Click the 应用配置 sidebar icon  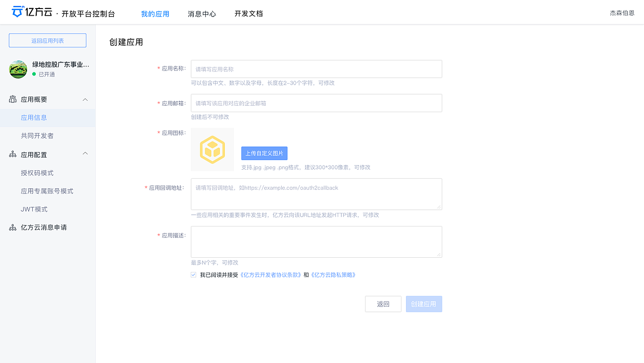tap(12, 154)
